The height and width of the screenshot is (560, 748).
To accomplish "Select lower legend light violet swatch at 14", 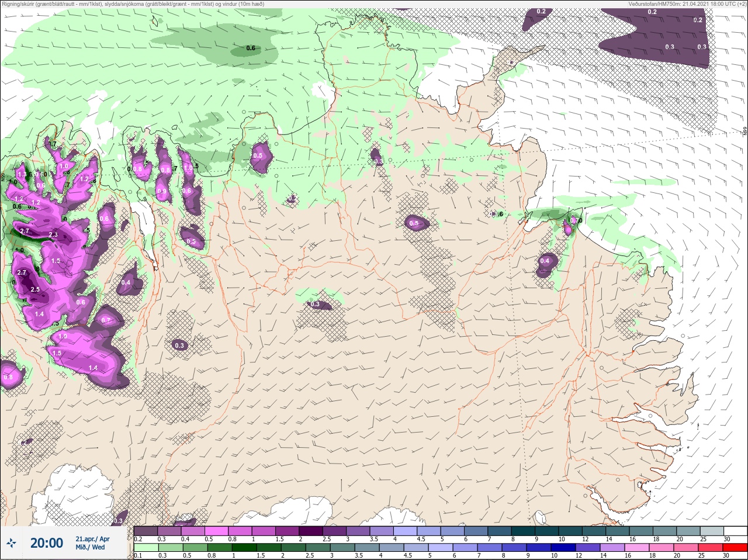I will [x=612, y=548].
